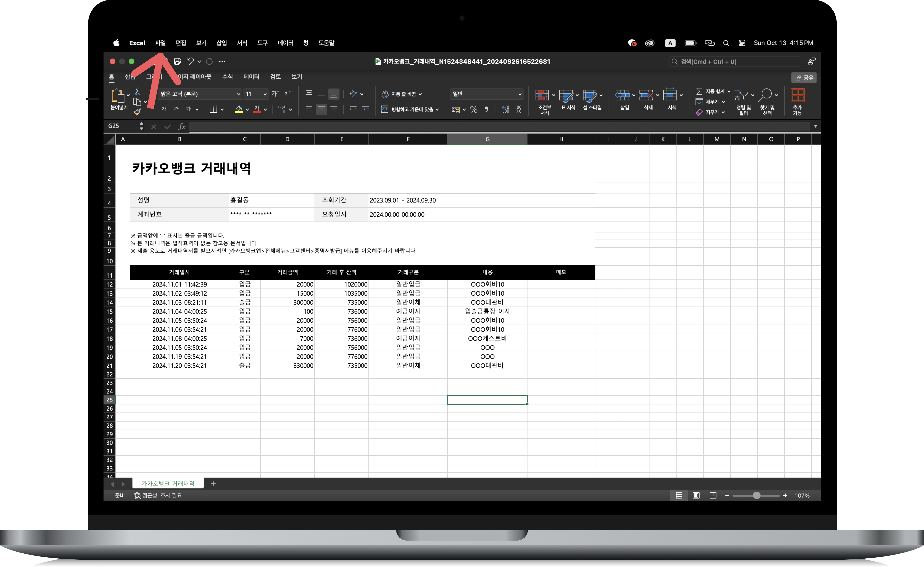The height and width of the screenshot is (567, 924).
Task: Toggle Bold with the upright 가 button
Action: pos(164,109)
